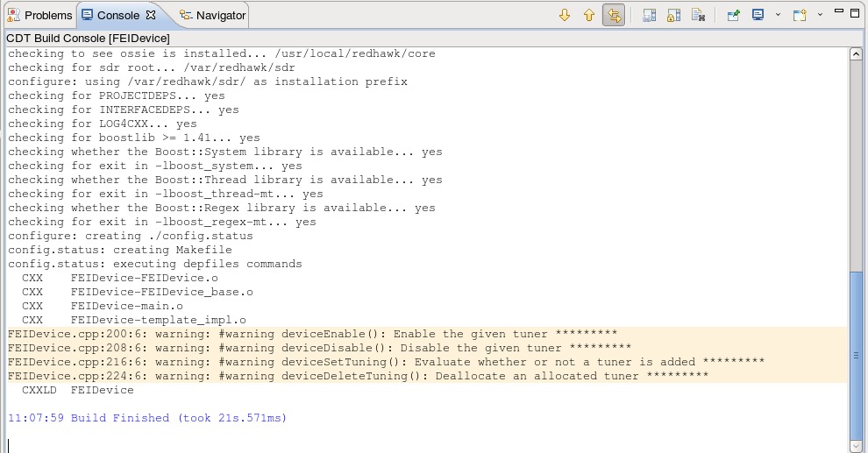Screen dimensions: 868x453
Task: Close the Console tab
Action: [x=151, y=15]
